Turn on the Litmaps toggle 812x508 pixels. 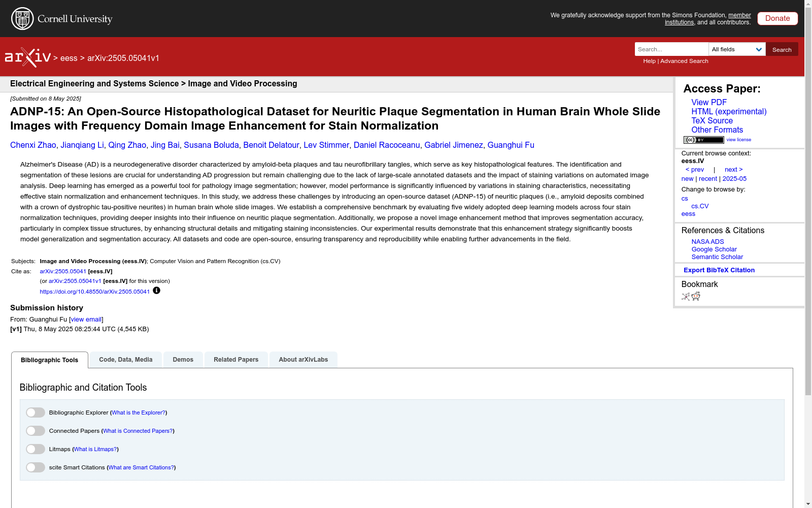[x=36, y=449]
